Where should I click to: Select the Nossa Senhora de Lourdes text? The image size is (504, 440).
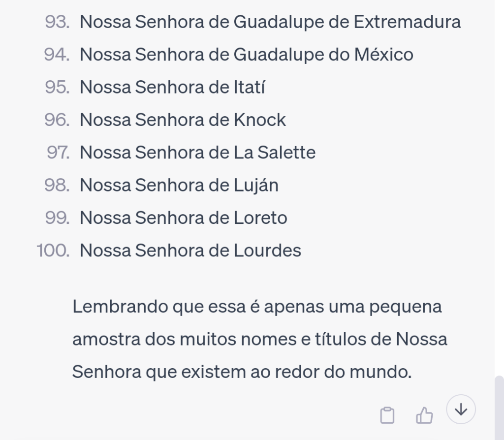pos(190,251)
